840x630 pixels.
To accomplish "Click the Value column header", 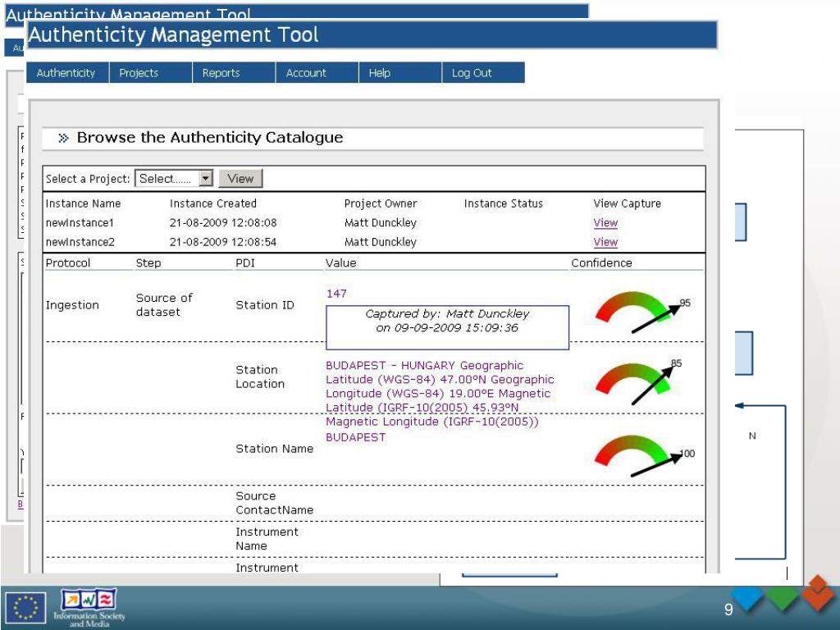I will click(x=340, y=263).
